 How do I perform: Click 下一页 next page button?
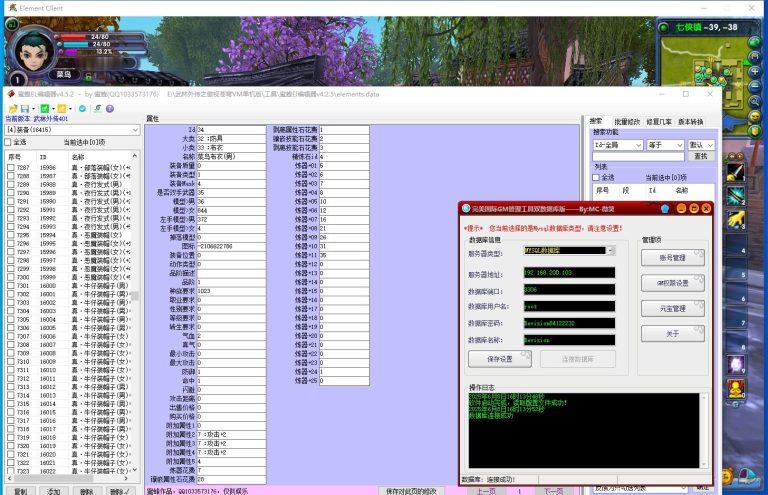coord(553,491)
